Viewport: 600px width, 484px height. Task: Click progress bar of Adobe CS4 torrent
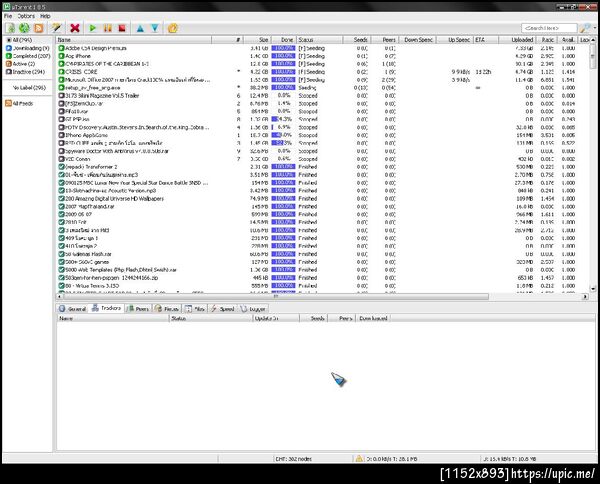click(x=283, y=48)
